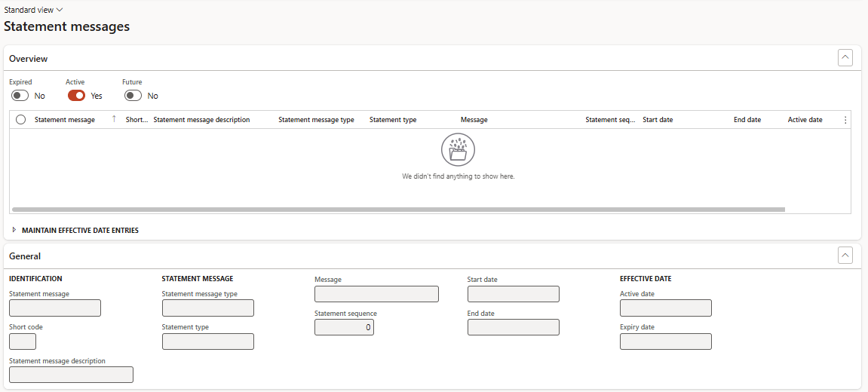The width and height of the screenshot is (868, 392).
Task: Turn off the Active filter switch
Action: pos(76,96)
